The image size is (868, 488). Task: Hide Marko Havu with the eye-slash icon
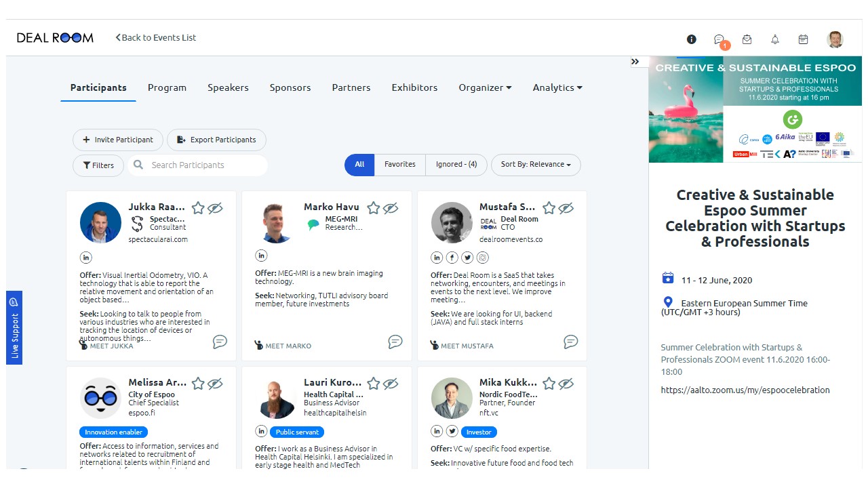[391, 208]
